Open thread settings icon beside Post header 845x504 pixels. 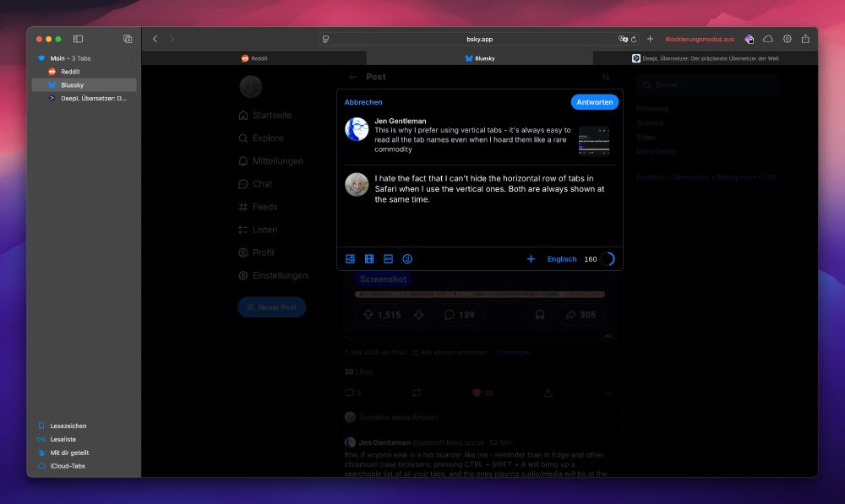(x=606, y=77)
